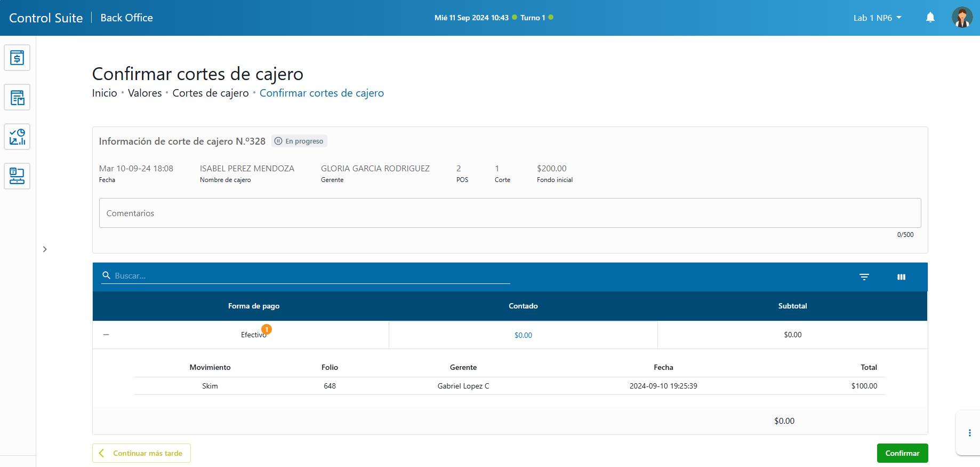980x467 pixels.
Task: Open the reports chart icon in sidebar
Action: click(17, 137)
